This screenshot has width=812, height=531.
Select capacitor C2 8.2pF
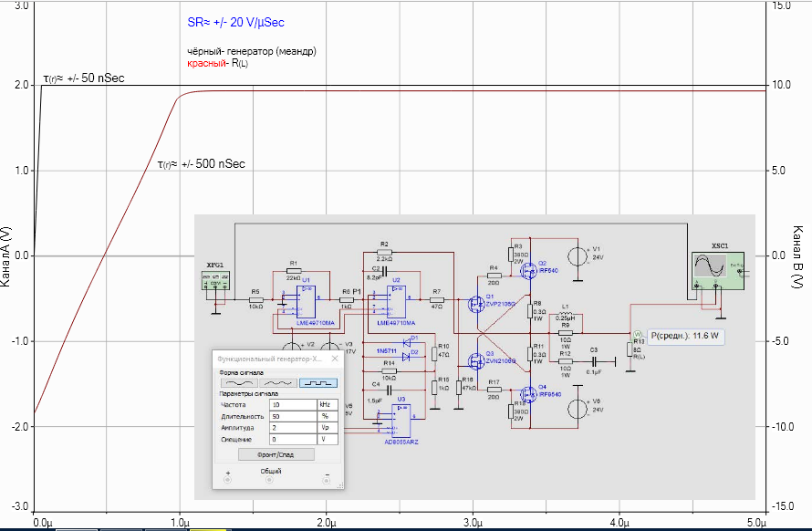click(x=384, y=271)
